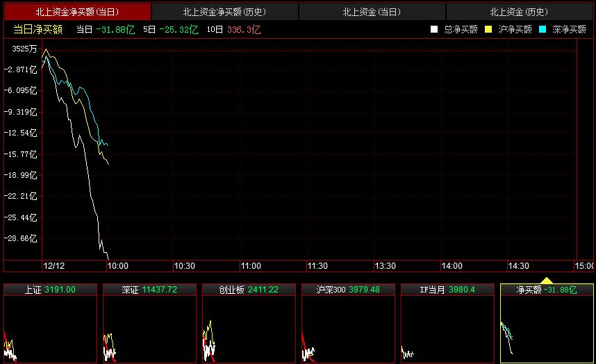
Task: Select the highlighted 净买额 mini chart
Action: [x=547, y=323]
